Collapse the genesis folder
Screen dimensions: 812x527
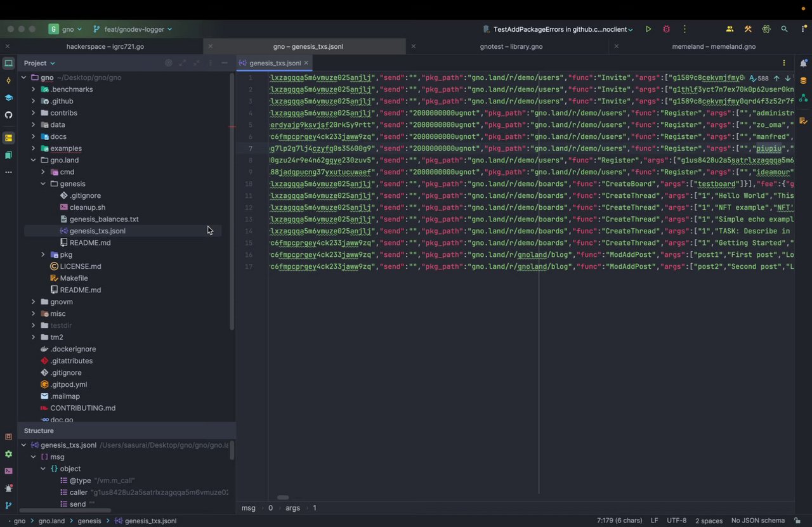43,184
